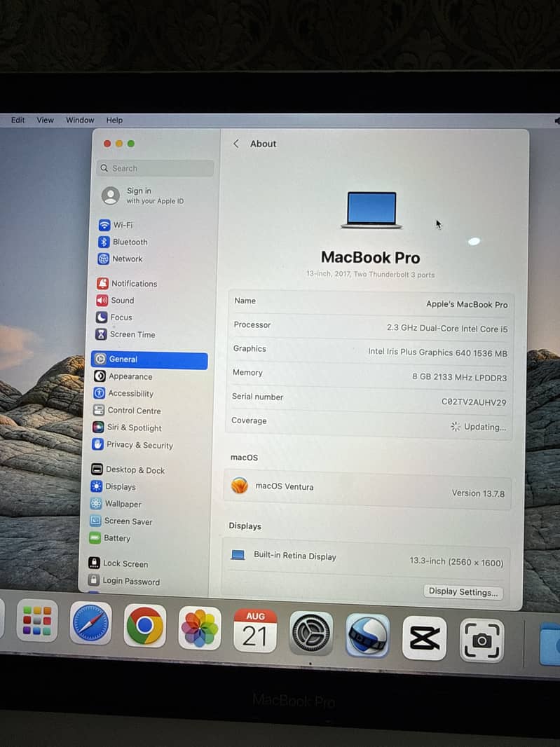Open Displays settings in sidebar
The height and width of the screenshot is (747, 560).
coord(113,486)
